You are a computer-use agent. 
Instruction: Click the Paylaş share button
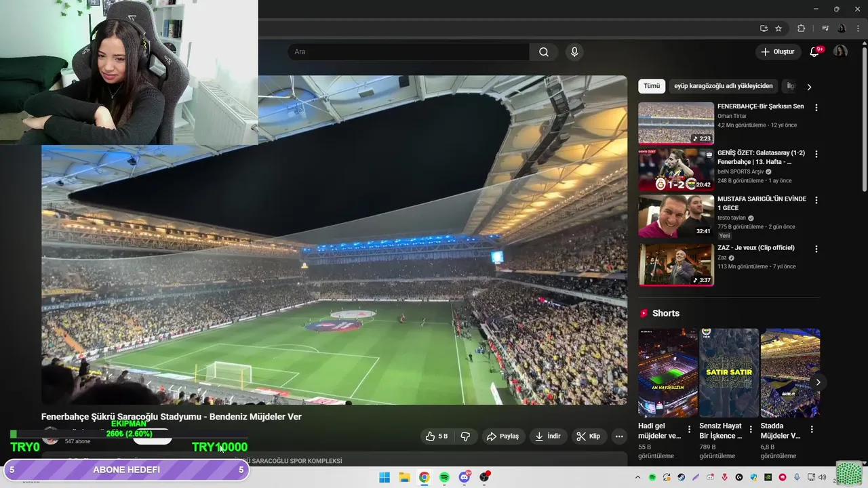pos(502,436)
